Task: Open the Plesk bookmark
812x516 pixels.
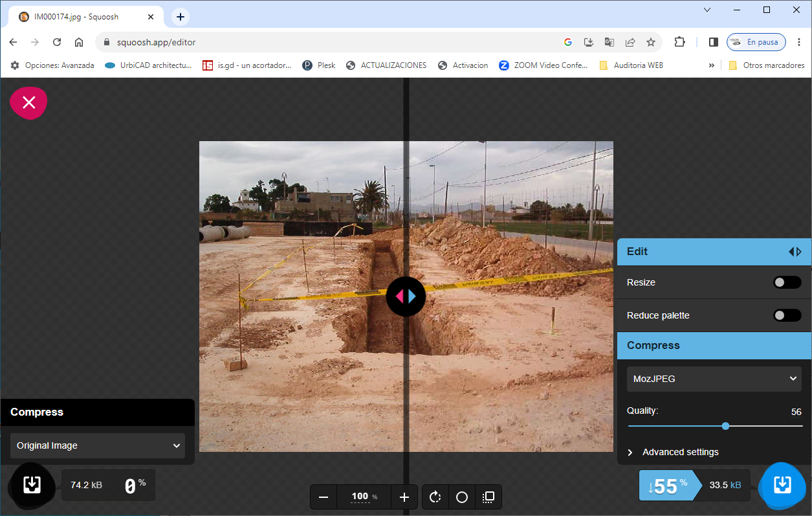Action: tap(319, 65)
